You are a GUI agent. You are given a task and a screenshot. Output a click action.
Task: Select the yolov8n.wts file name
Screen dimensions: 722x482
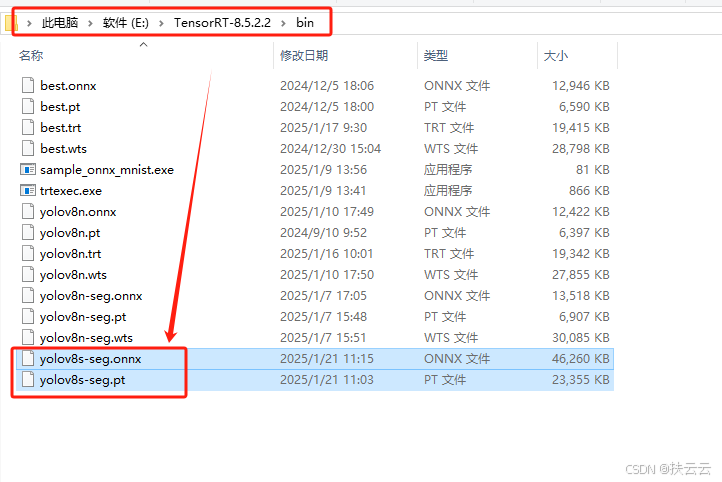(73, 275)
